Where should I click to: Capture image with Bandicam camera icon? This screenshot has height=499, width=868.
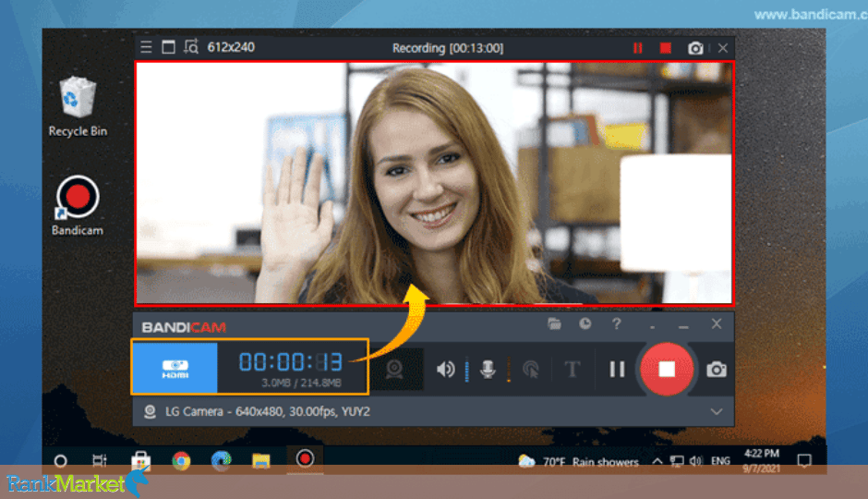click(x=717, y=370)
